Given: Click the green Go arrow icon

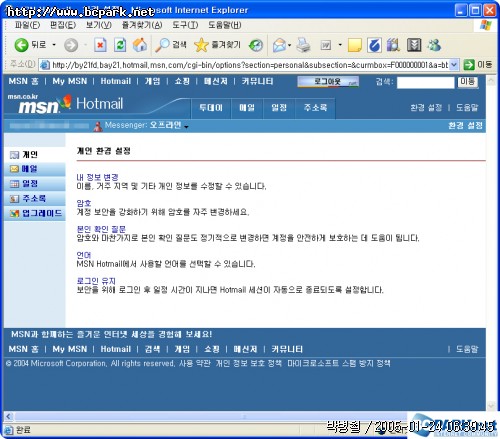Looking at the screenshot, I should pos(469,64).
